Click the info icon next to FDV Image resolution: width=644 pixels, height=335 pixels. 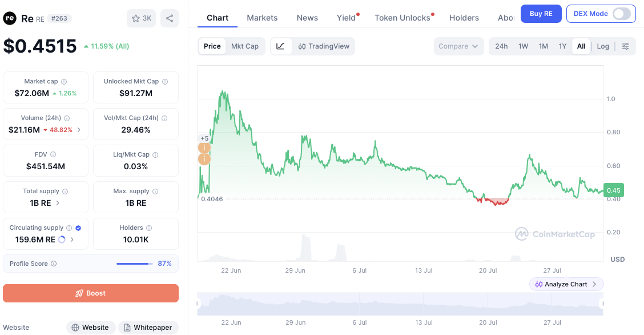pyautogui.click(x=53, y=154)
